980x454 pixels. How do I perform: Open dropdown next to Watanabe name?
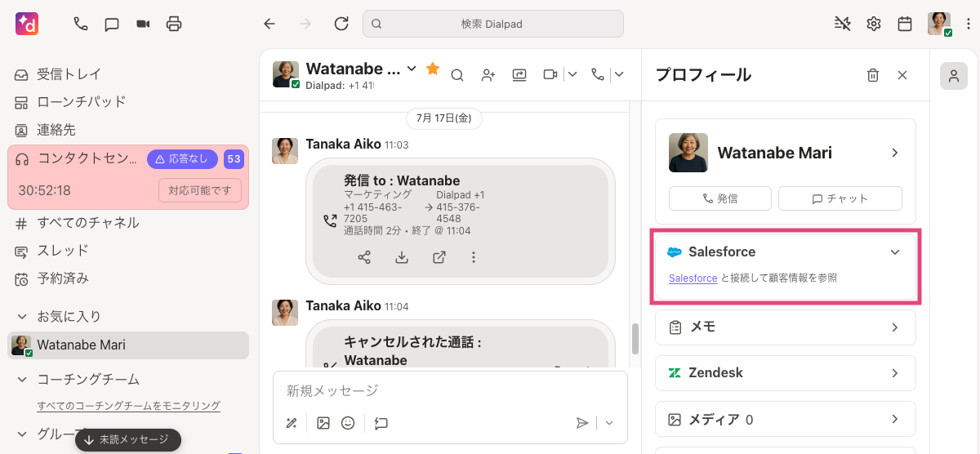pos(412,68)
